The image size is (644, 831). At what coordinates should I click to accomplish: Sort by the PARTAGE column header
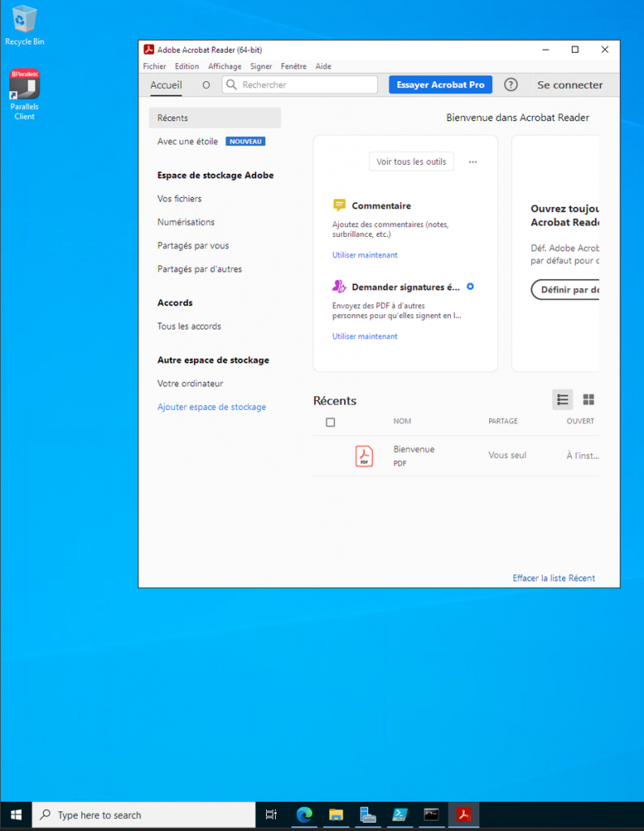(x=503, y=421)
